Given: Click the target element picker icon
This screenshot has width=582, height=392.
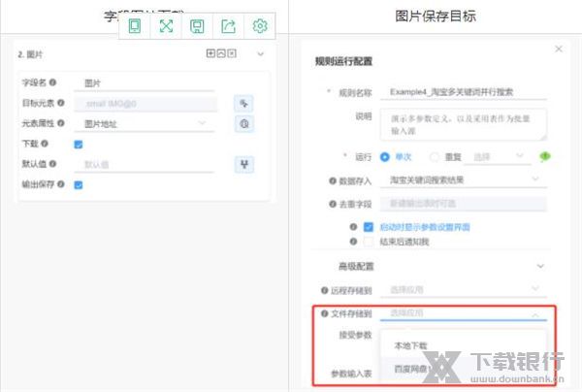Looking at the screenshot, I should click(x=243, y=103).
